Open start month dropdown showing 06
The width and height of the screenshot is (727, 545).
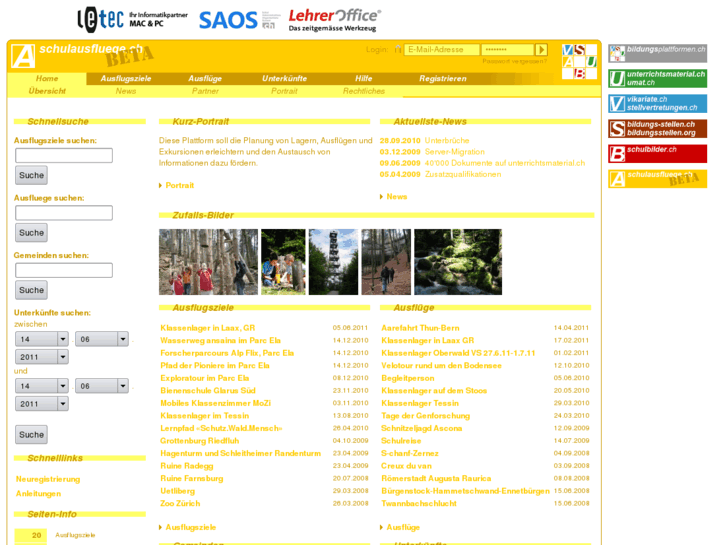click(102, 339)
